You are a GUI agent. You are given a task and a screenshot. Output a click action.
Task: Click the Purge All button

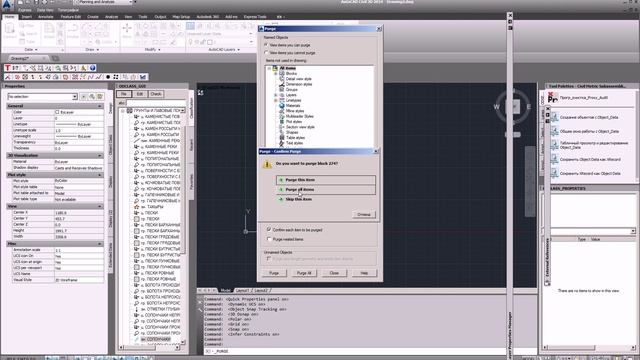click(304, 273)
